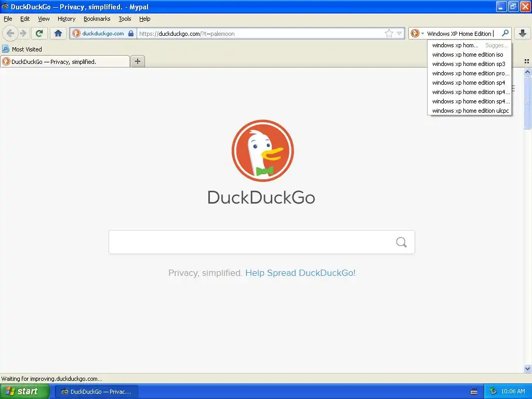Reload the page with the refresh icon
532x399 pixels.
(39, 33)
